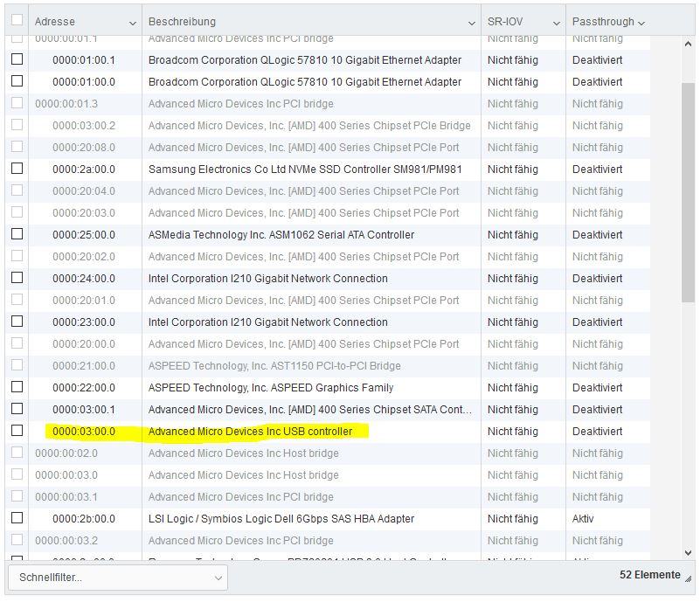Click 'ASPEED Technology, Inc. AST1150 PCI-to-PCI Bridge'
Screen dimensions: 700x602
click(274, 366)
